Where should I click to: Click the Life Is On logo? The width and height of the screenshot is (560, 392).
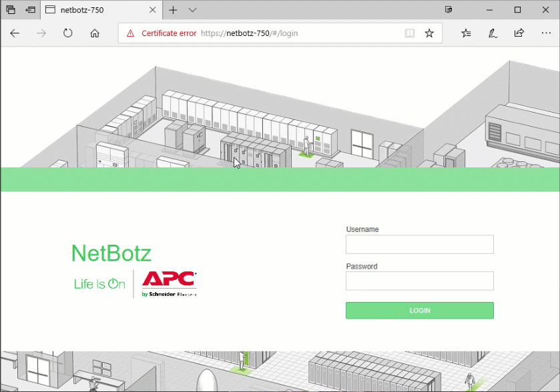pos(99,284)
